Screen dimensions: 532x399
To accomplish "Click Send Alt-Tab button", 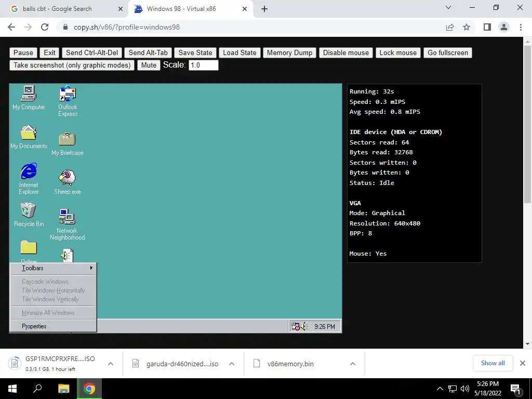I will (148, 52).
